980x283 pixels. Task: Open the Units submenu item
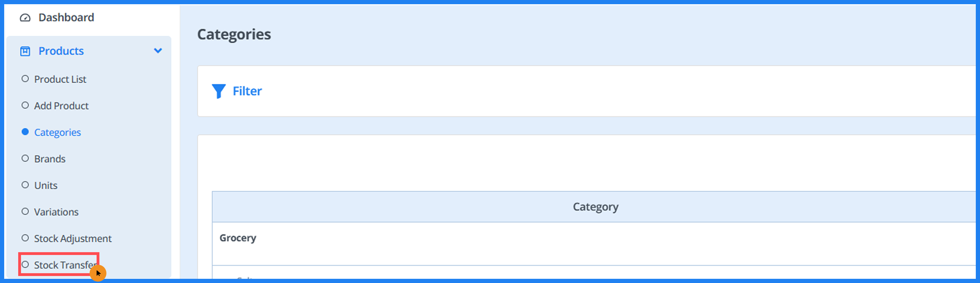pyautogui.click(x=45, y=186)
